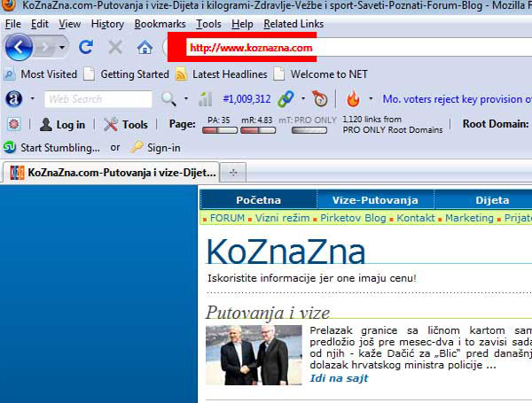Click the Alexa traffic rank bar-graph icon
Viewport: 532px width, 403px height.
tap(206, 99)
